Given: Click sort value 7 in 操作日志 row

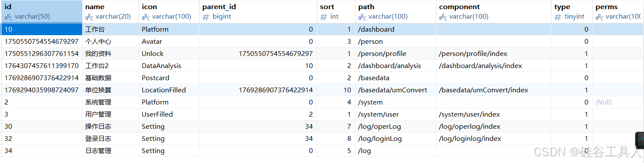Looking at the screenshot, I should click(x=336, y=127).
